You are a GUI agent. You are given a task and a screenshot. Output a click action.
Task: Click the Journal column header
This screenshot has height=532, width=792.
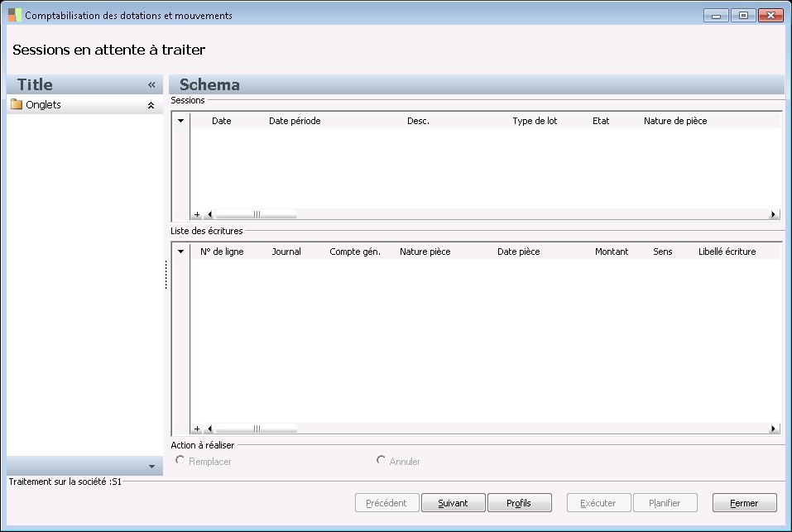click(x=286, y=252)
